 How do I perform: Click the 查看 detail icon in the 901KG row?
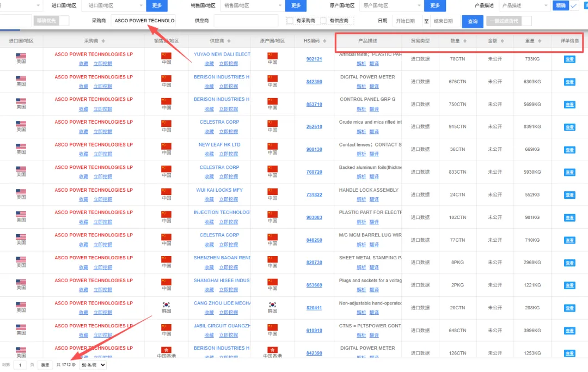click(x=569, y=217)
